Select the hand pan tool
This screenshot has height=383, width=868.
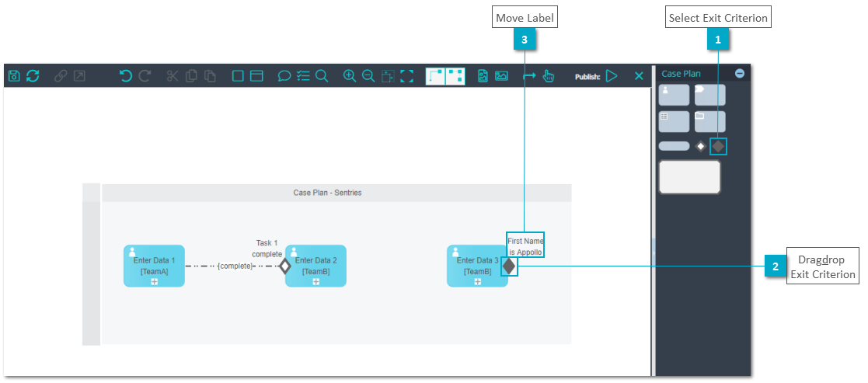(549, 76)
